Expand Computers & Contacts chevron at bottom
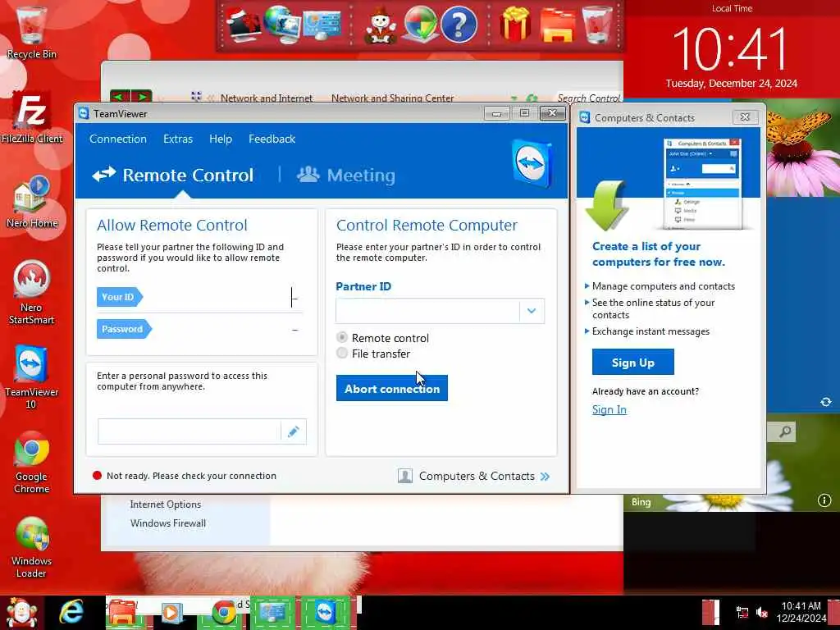This screenshot has width=840, height=630. tap(546, 477)
